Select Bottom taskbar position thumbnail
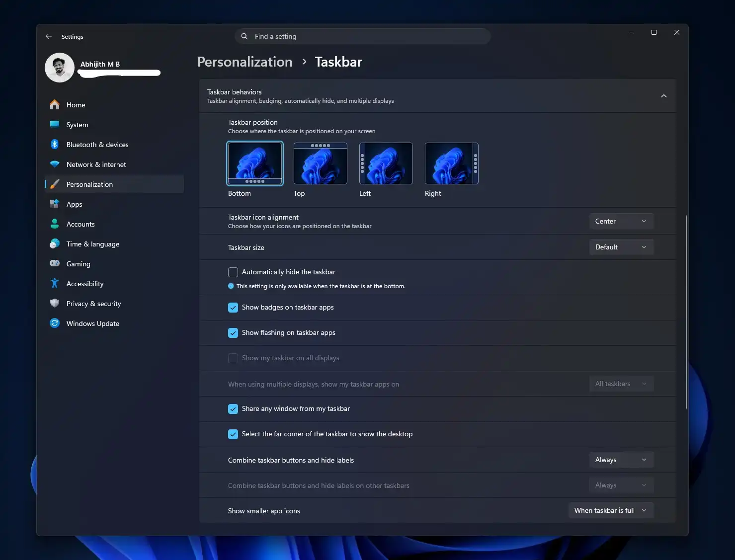 pos(255,163)
